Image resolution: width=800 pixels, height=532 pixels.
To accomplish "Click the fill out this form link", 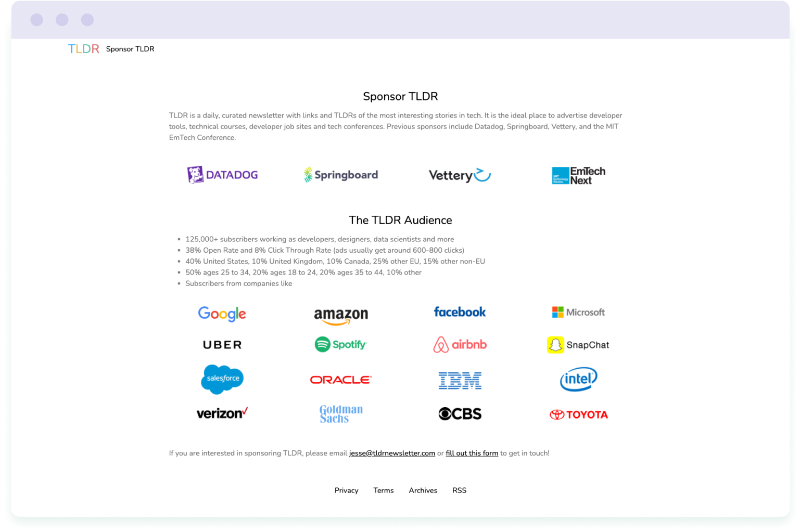I will pos(472,453).
